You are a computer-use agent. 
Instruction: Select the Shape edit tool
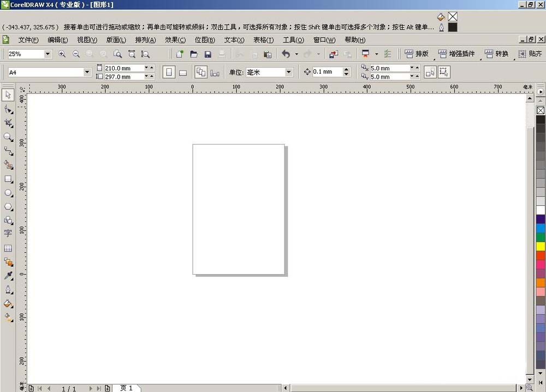click(8, 109)
